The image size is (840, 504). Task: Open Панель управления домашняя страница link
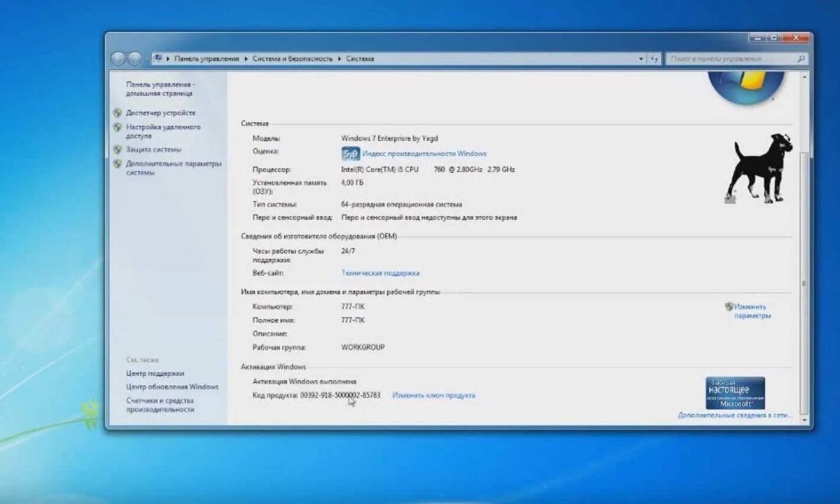(160, 89)
